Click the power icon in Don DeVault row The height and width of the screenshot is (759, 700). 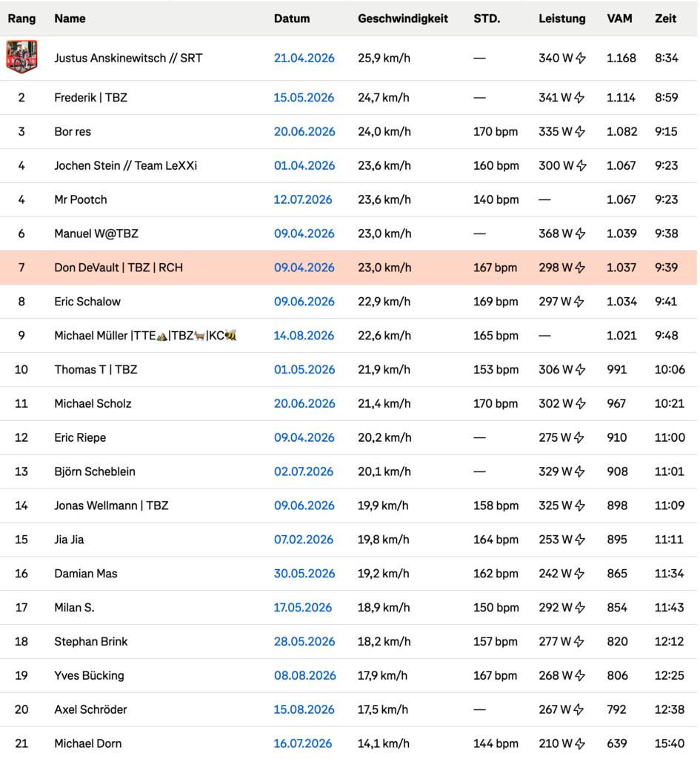click(580, 268)
